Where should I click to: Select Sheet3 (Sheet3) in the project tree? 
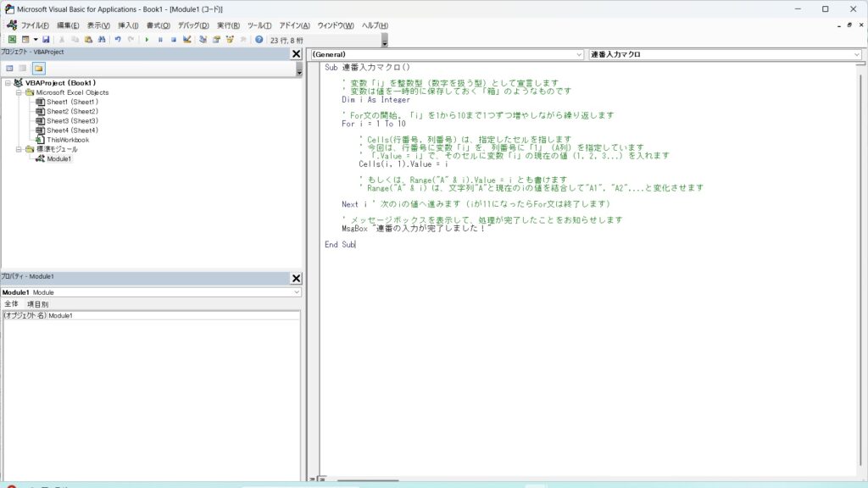(72, 121)
